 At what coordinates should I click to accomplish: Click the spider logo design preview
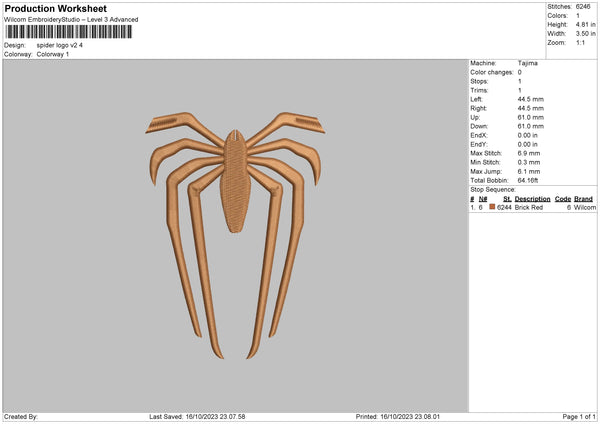pos(235,235)
